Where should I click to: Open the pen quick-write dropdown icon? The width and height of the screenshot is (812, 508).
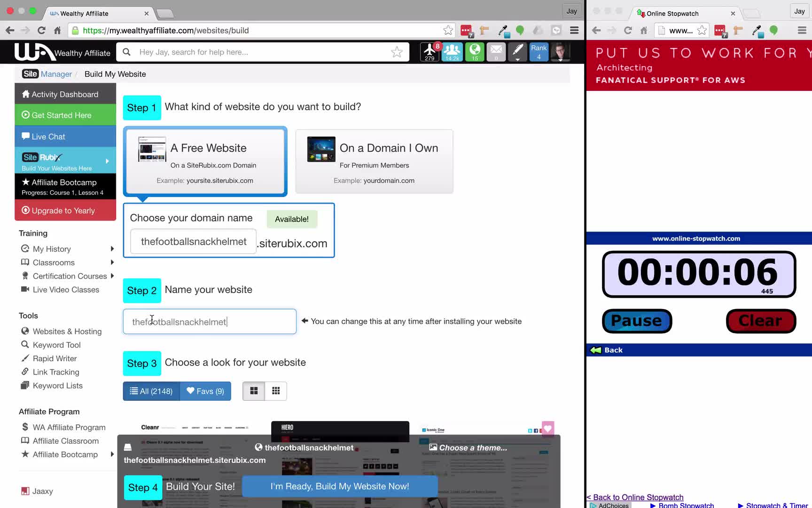coord(517,52)
